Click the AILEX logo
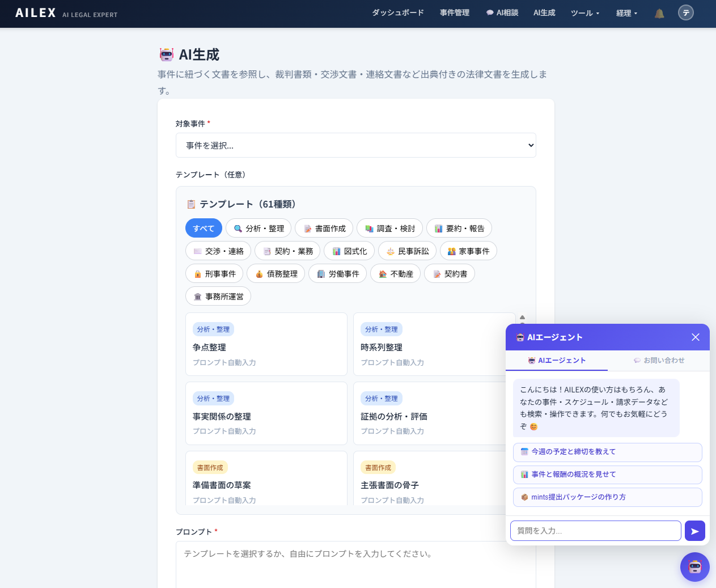The height and width of the screenshot is (588, 716). pos(36,12)
